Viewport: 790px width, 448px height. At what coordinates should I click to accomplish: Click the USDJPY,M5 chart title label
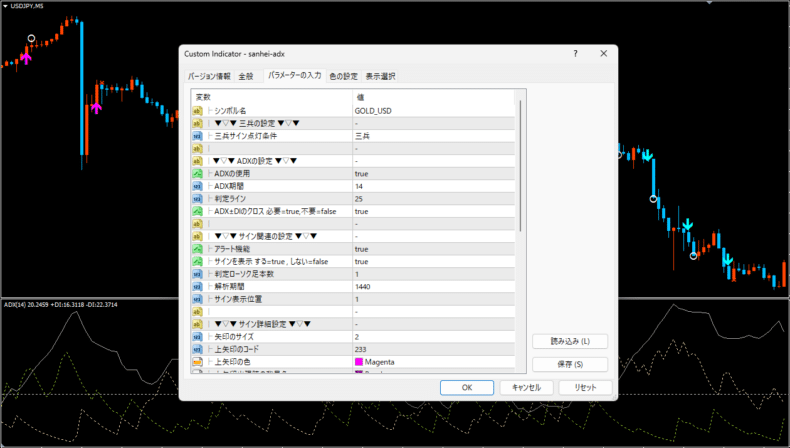(x=27, y=6)
